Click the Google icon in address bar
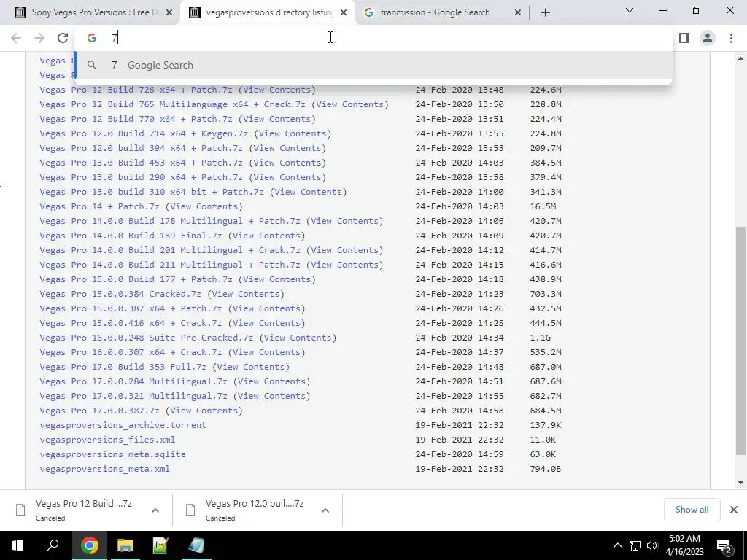This screenshot has height=560, width=747. (91, 38)
